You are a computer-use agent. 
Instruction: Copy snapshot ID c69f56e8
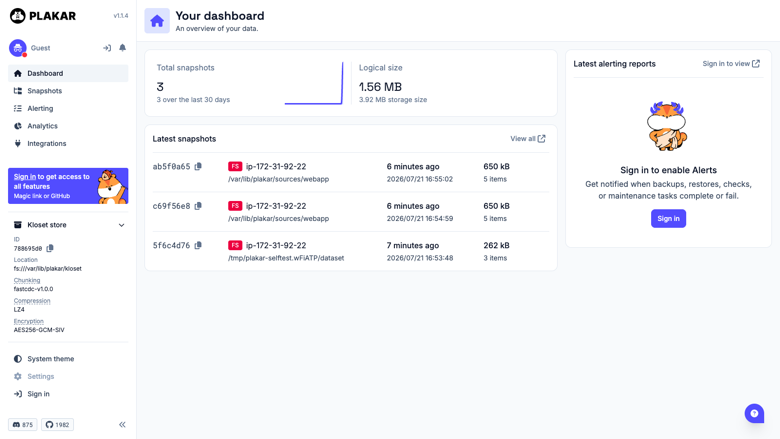198,206
